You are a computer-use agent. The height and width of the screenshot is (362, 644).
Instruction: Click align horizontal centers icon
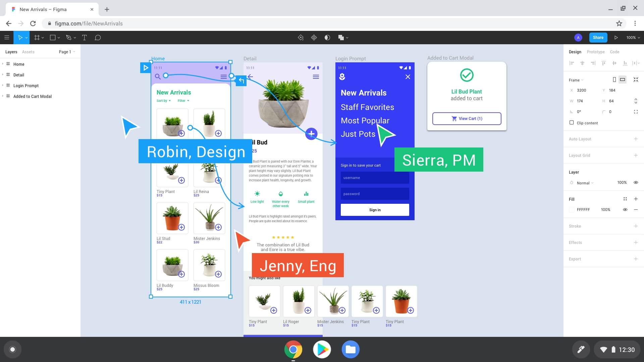[582, 63]
